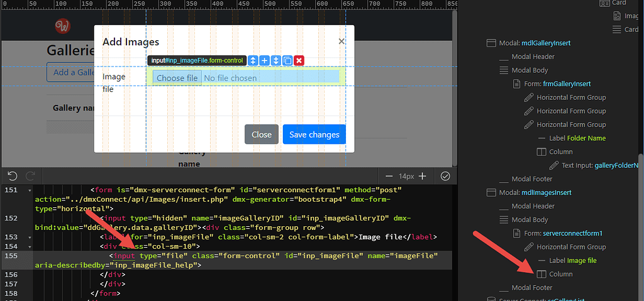Collapse code fold arrow on line 153
Viewport: 644px width, 301px height.
click(29, 237)
